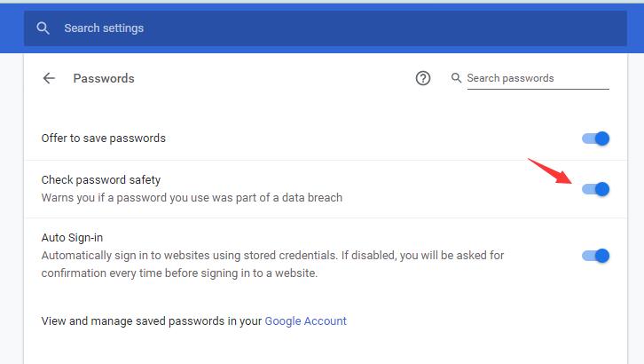Click the red arrow annotation
The width and height of the screenshot is (644, 364).
(x=550, y=171)
